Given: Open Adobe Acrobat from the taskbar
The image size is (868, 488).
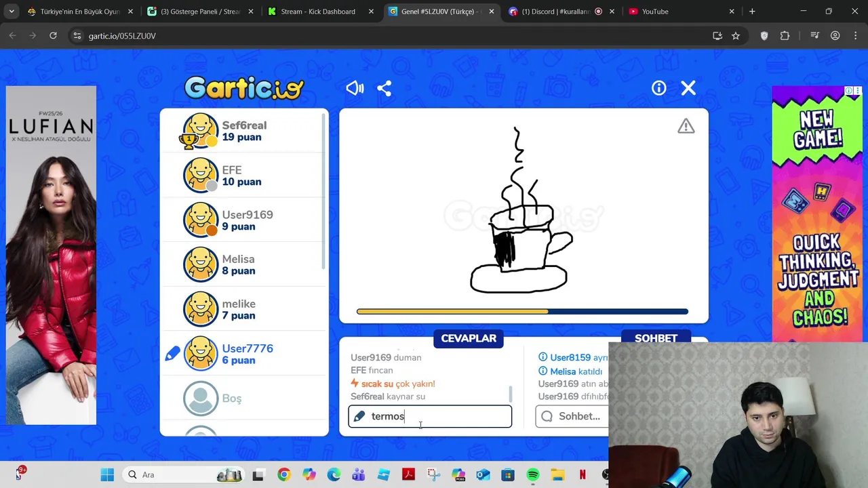Looking at the screenshot, I should pyautogui.click(x=408, y=475).
